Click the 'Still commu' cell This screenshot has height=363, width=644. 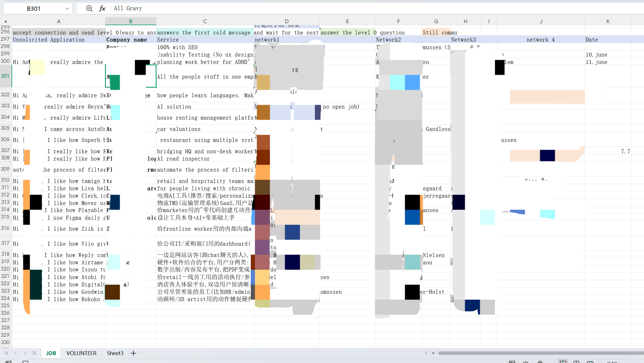[x=436, y=33]
